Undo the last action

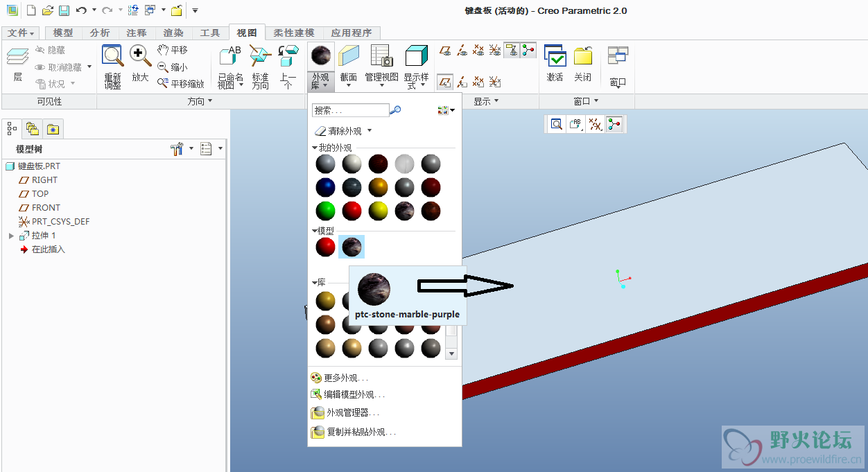[x=81, y=10]
